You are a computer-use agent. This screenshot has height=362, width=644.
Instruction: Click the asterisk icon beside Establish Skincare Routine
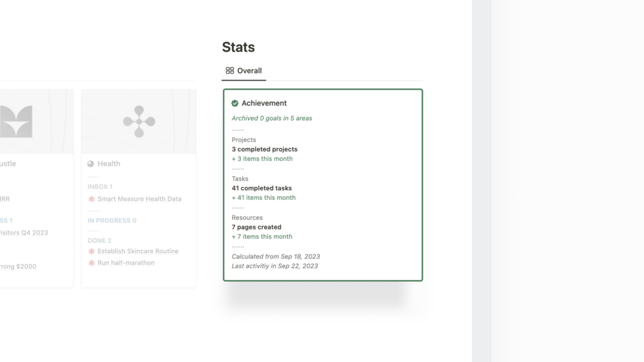pos(92,251)
